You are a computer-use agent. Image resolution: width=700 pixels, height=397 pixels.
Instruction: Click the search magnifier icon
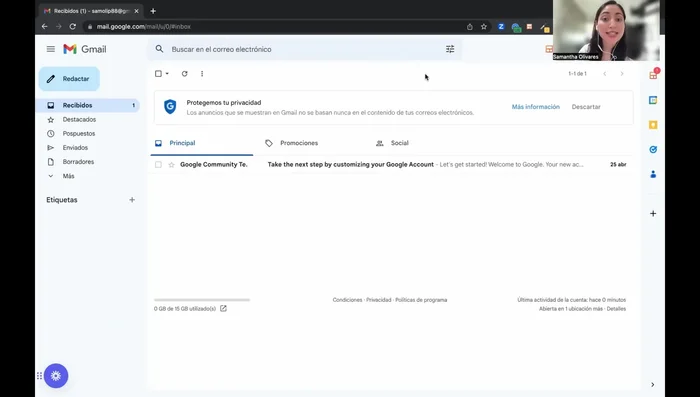[159, 49]
